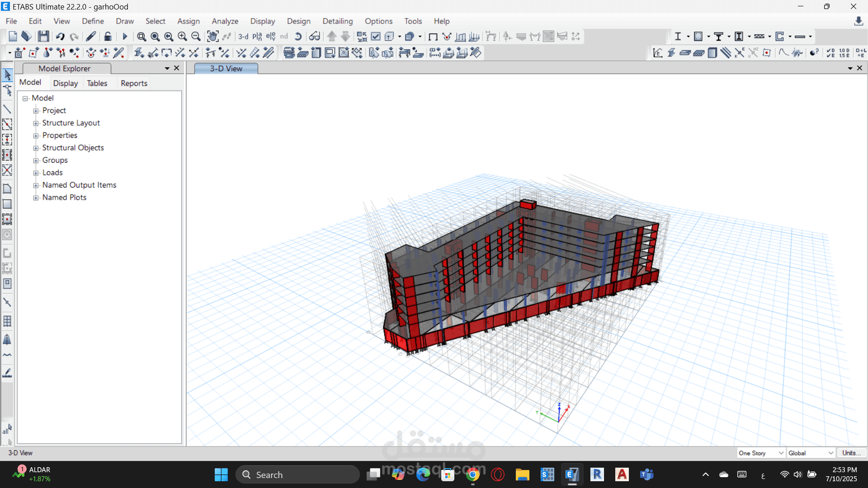
Task: Expand the Project tree node
Action: coord(36,111)
